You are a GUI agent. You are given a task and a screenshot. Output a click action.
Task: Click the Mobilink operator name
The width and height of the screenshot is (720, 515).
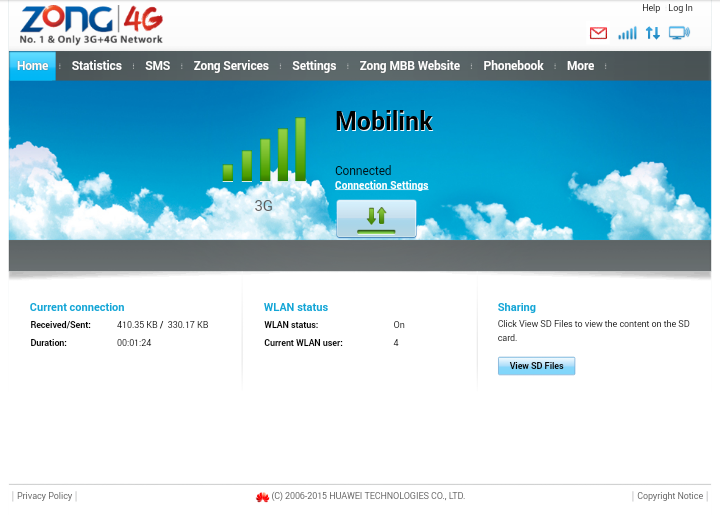[x=384, y=121]
